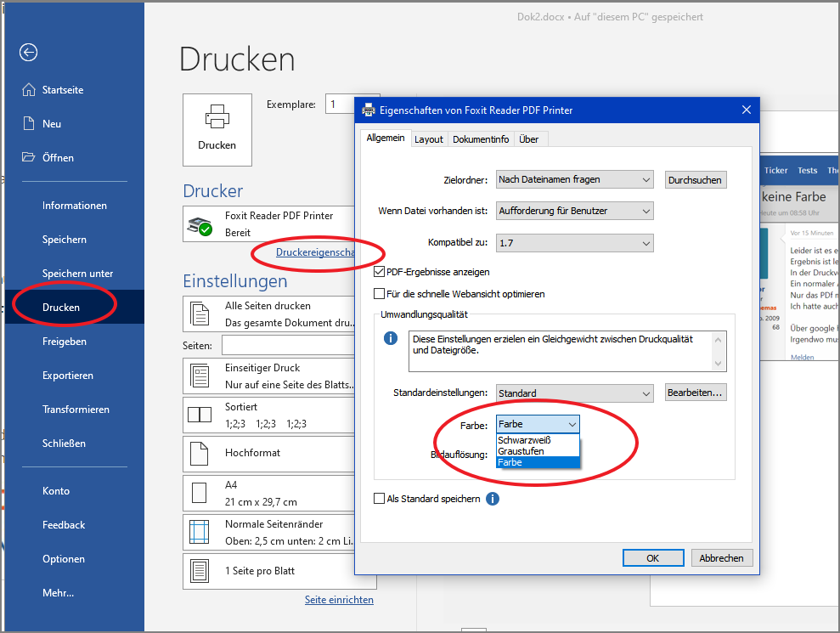Click scroll-up arrow of quality description box
This screenshot has width=840, height=633.
point(718,339)
